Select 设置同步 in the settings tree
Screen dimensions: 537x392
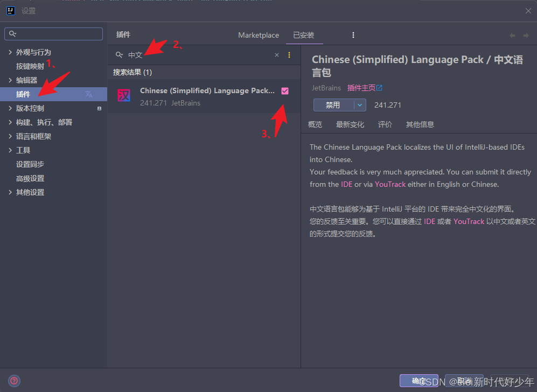pyautogui.click(x=30, y=164)
